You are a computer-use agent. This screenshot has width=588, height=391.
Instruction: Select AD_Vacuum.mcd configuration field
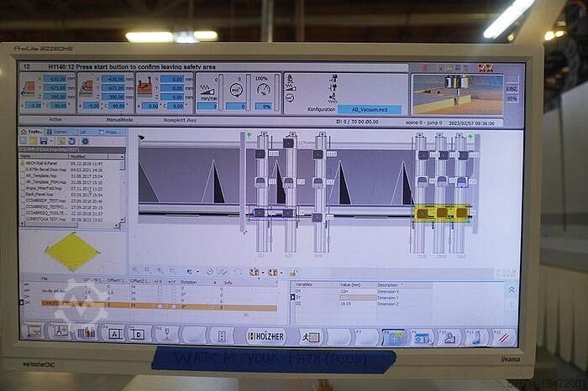pyautogui.click(x=370, y=109)
